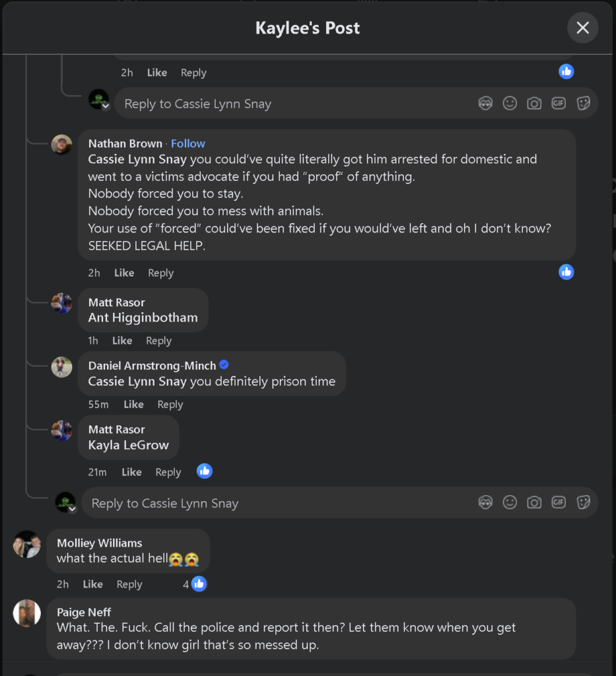Like Molliey Williams' comment
Image resolution: width=616 pixels, height=676 pixels.
92,584
